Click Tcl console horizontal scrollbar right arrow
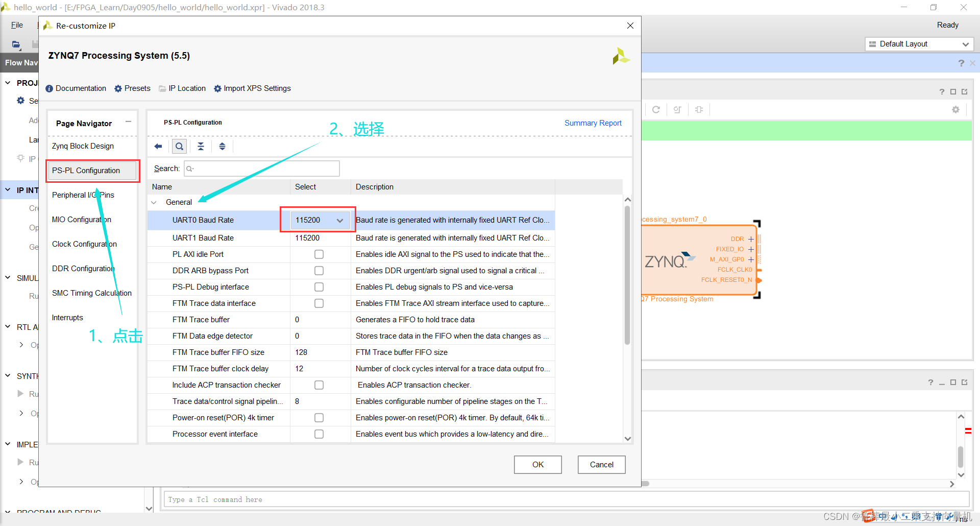The height and width of the screenshot is (526, 980). coord(952,484)
